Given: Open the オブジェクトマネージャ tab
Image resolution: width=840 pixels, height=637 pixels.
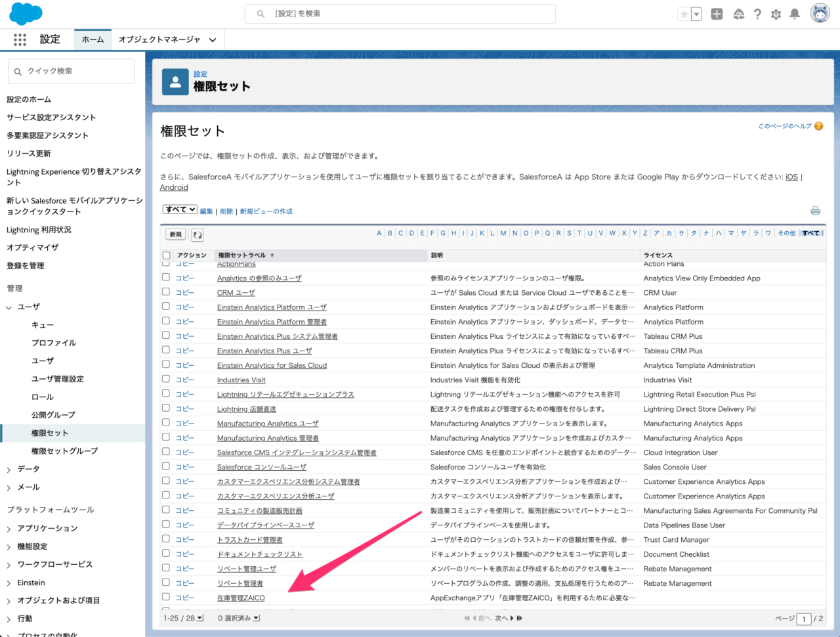Looking at the screenshot, I should (159, 39).
